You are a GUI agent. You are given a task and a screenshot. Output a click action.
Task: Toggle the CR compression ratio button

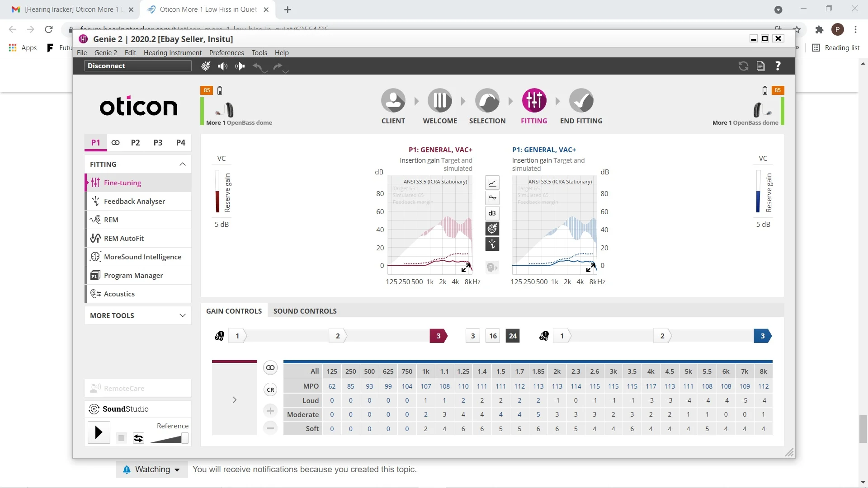270,390
